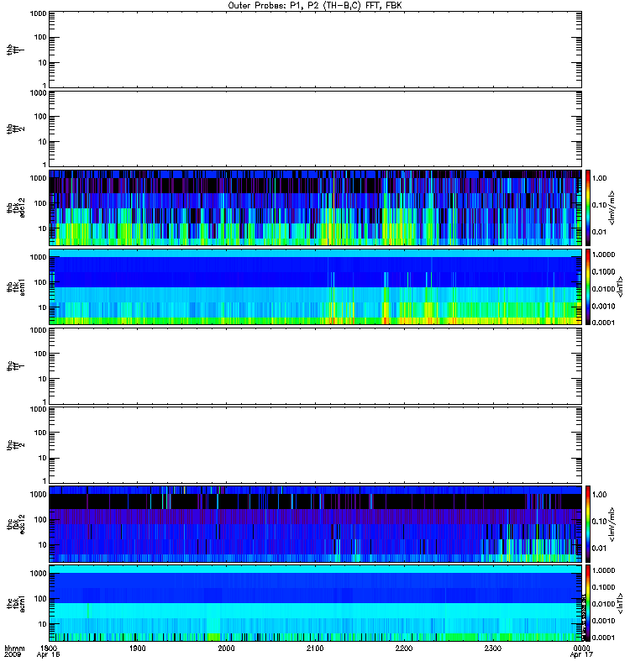
Task: Click the <|mV/m|> units label beside thc edc12 color bar
Action: coord(612,524)
